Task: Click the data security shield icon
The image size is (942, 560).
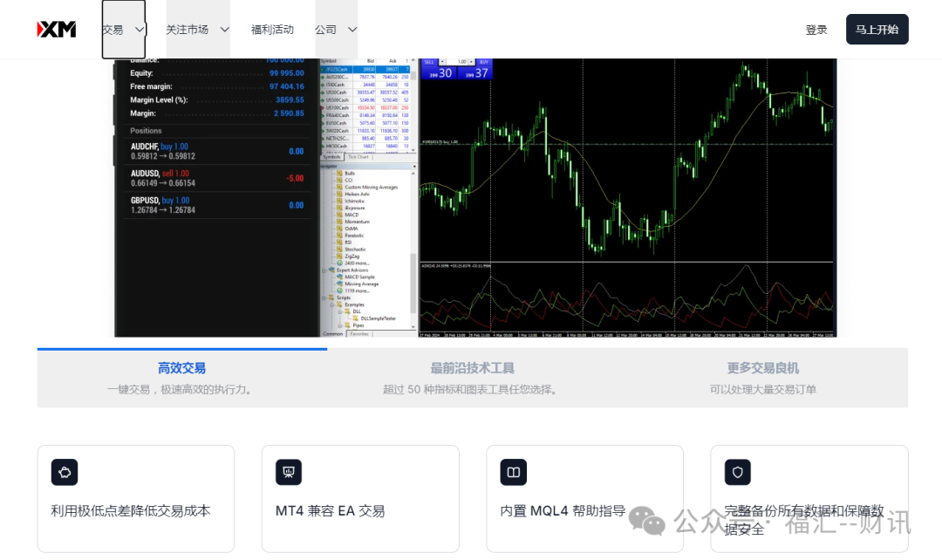Action: (x=737, y=472)
